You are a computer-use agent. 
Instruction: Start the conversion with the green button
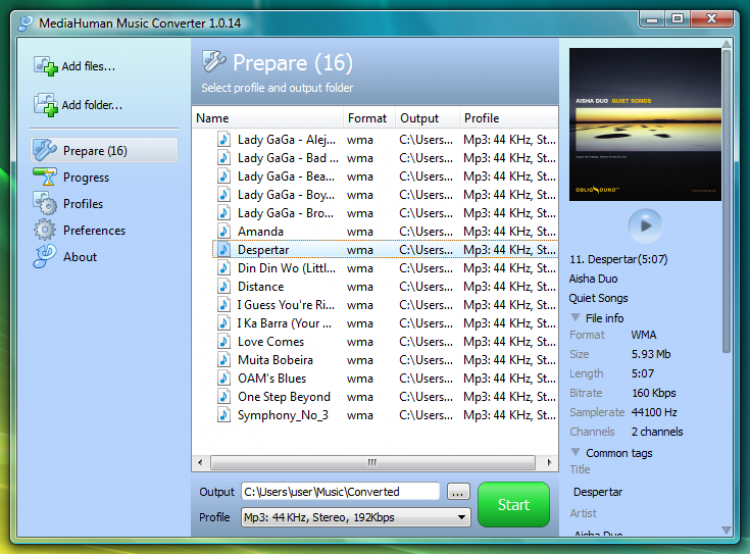click(513, 505)
